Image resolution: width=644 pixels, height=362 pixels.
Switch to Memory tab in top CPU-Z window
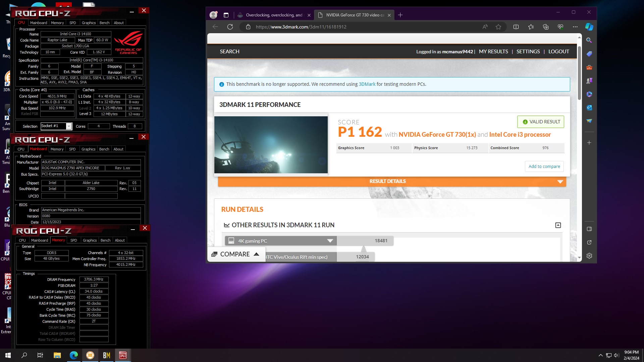(57, 23)
